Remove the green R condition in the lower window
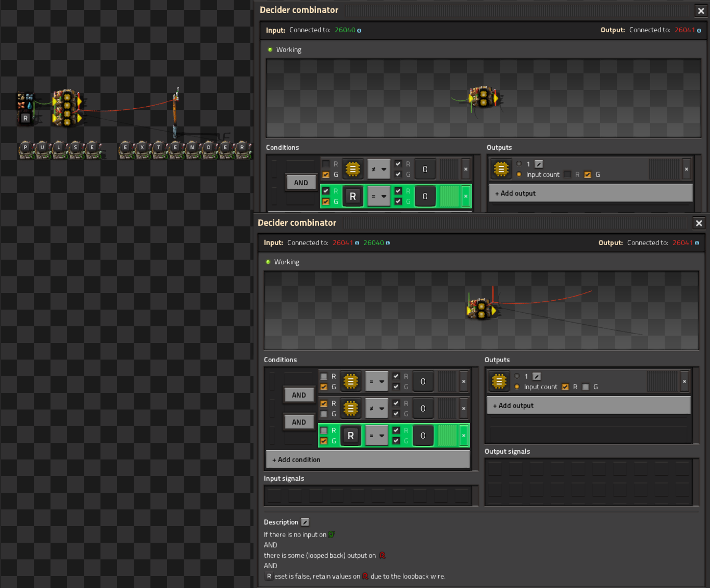Screen dimensions: 710x588 pos(463,436)
